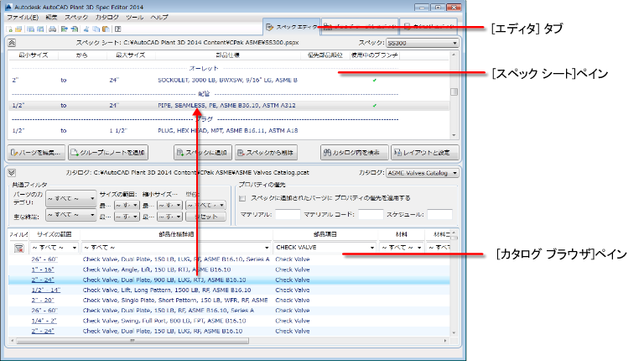Open the スペック menu
Screen dimensions: 644x361
point(76,18)
